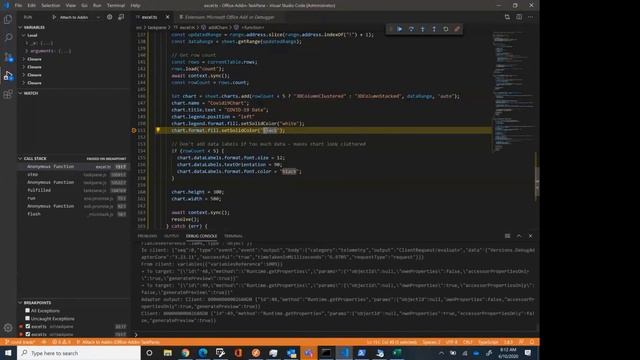The width and height of the screenshot is (640, 360).
Task: Open editor More Actions ellipsis
Action: pos(530,17)
